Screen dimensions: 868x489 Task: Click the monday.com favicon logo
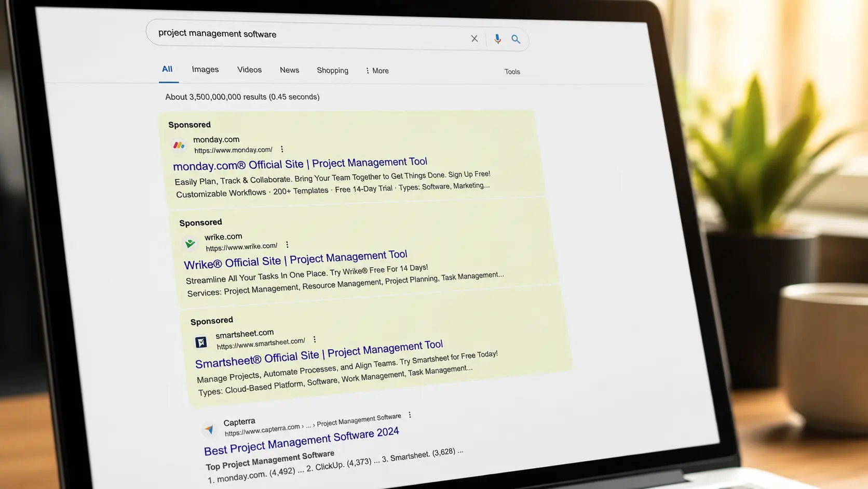pyautogui.click(x=179, y=145)
